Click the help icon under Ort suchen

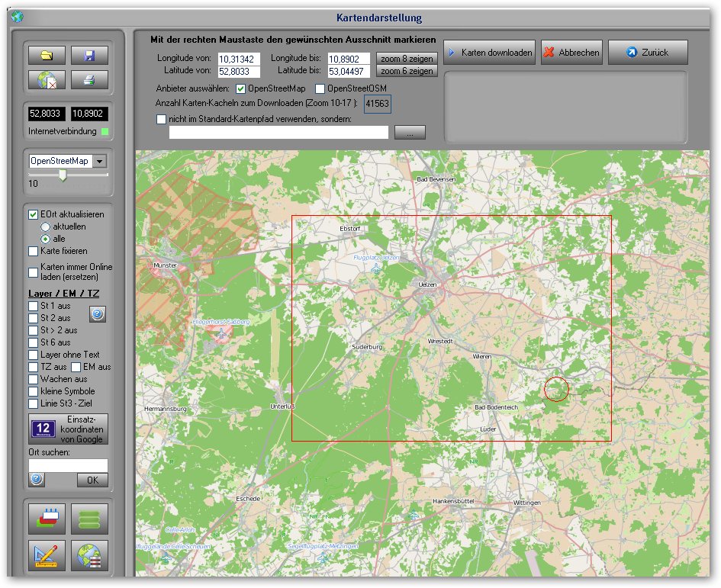(37, 479)
